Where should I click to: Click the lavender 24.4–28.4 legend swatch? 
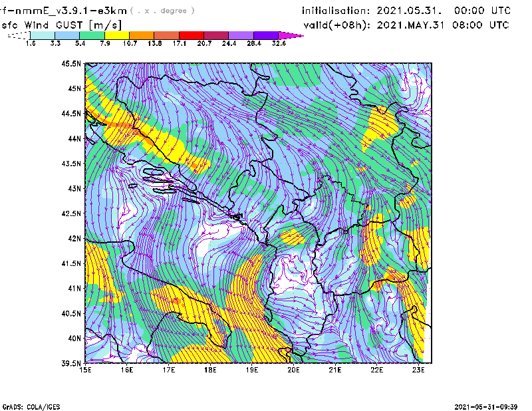(x=241, y=35)
